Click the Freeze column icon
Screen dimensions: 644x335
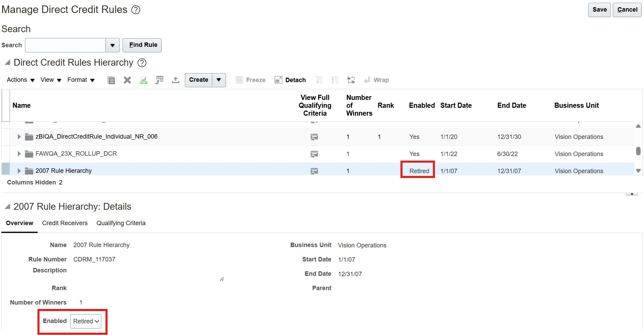click(x=239, y=80)
